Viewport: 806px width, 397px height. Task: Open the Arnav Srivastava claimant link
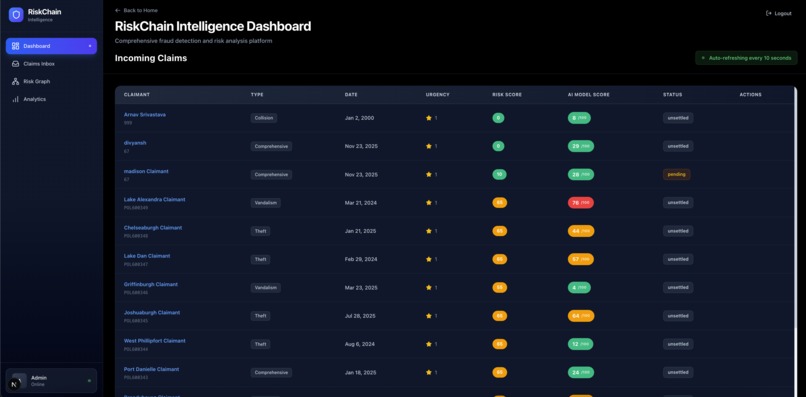point(145,115)
